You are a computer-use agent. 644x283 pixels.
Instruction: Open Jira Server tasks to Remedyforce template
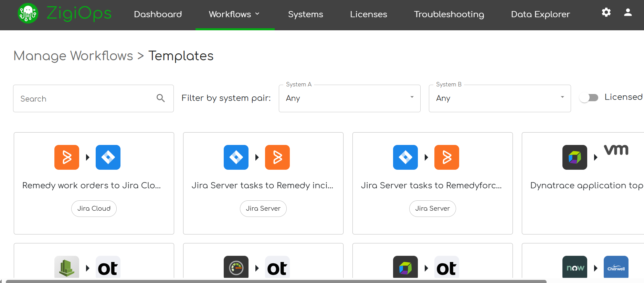click(x=431, y=186)
